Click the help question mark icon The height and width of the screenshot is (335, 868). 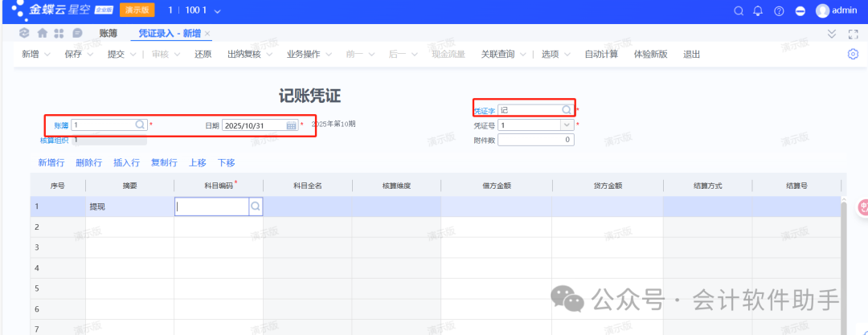(x=779, y=11)
